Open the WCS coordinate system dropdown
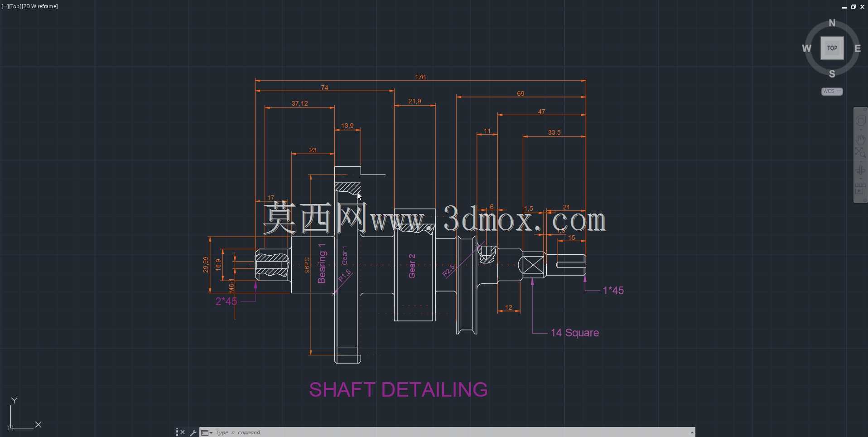This screenshot has height=437, width=868. click(832, 92)
